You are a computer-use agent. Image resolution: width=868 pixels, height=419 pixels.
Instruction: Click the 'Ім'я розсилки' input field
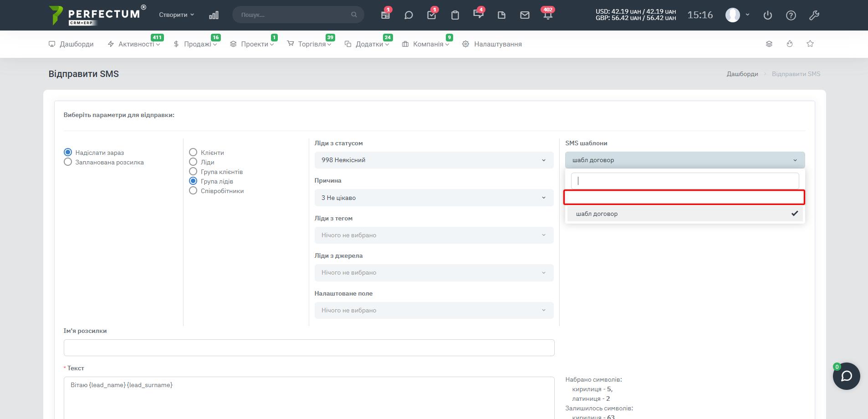pos(309,348)
